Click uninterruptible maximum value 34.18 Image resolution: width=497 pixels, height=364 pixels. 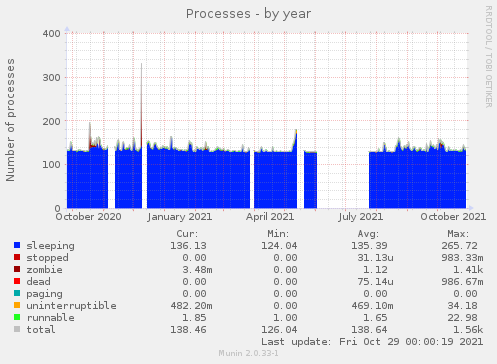[x=463, y=306]
